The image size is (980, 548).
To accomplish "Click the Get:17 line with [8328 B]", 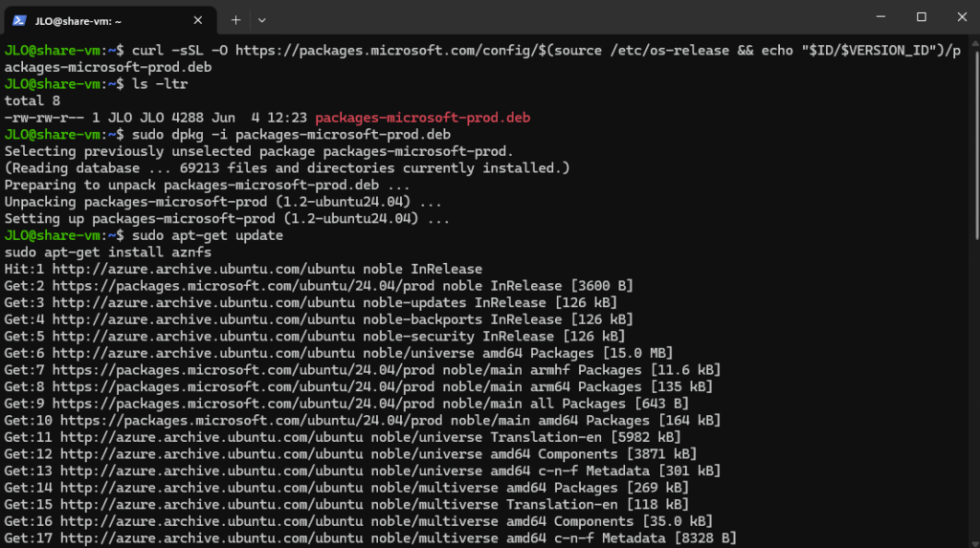I will pyautogui.click(x=370, y=539).
